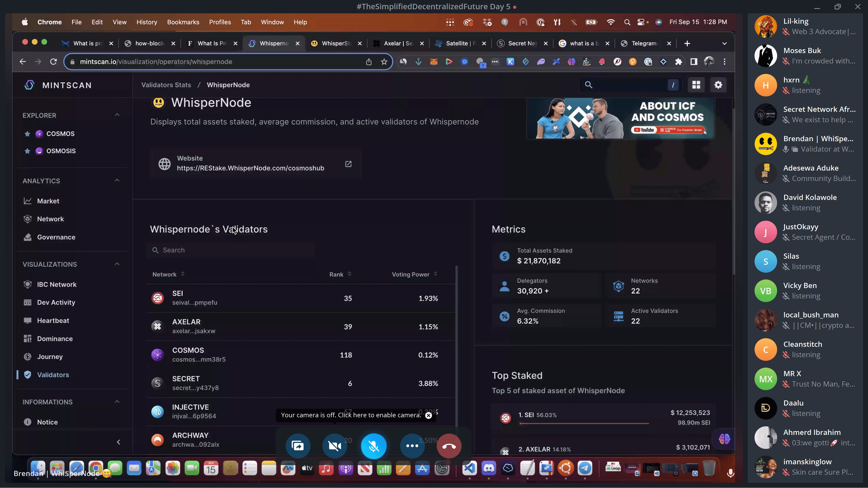
Task: Go to Validators Stats breadcrumb link
Action: click(x=166, y=85)
